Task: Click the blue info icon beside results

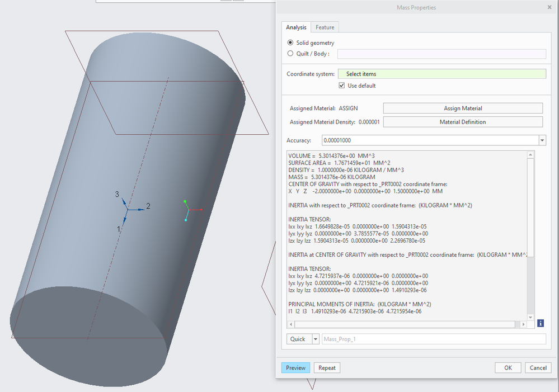Action: [x=541, y=323]
